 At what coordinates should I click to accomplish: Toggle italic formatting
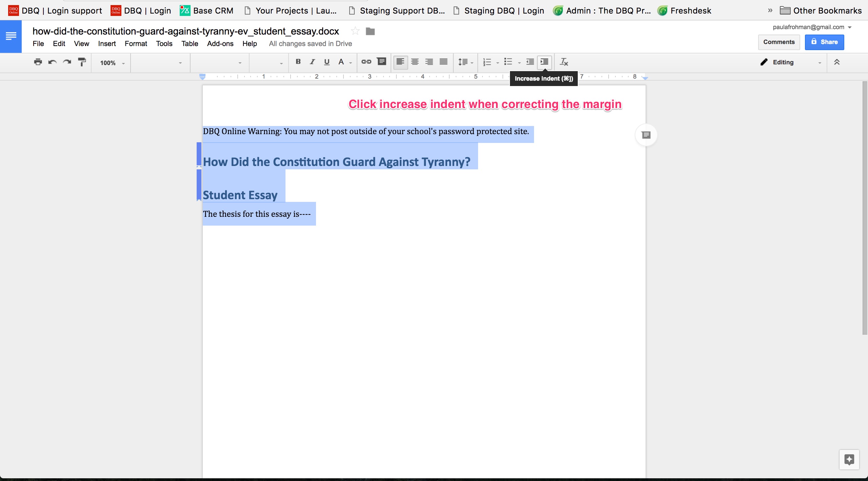[312, 62]
